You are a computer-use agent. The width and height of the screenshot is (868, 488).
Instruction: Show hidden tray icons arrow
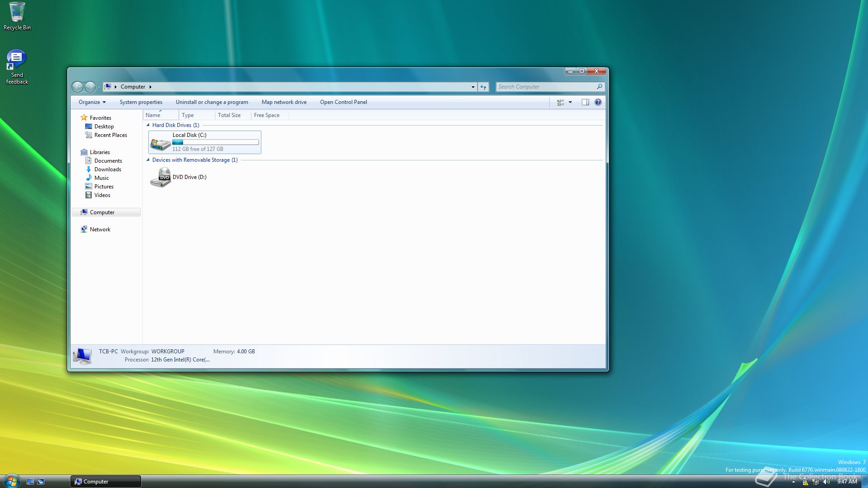coord(793,482)
